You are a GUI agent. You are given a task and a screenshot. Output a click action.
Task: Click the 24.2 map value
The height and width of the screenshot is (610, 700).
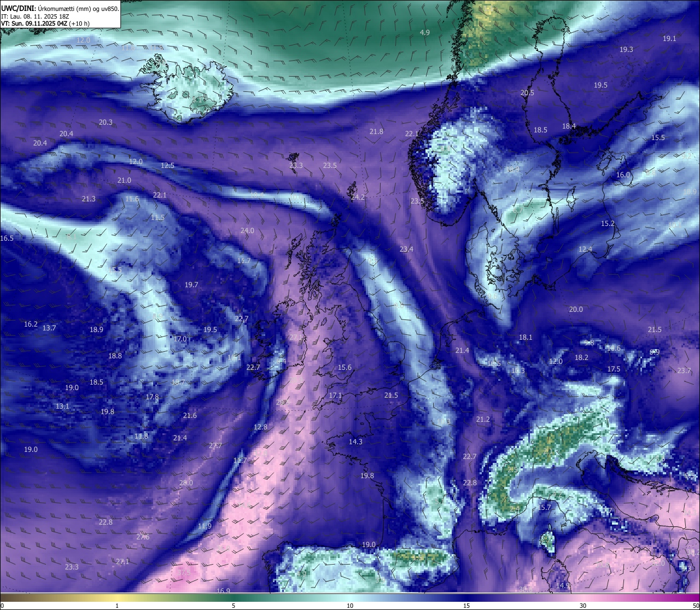coord(358,197)
